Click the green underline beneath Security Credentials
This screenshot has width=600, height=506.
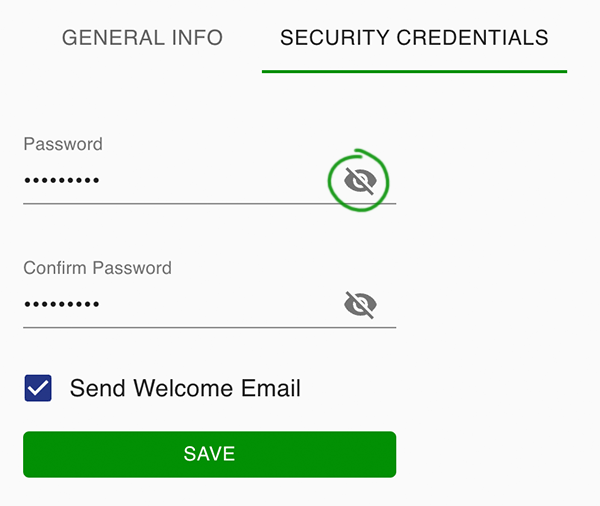[x=414, y=71]
